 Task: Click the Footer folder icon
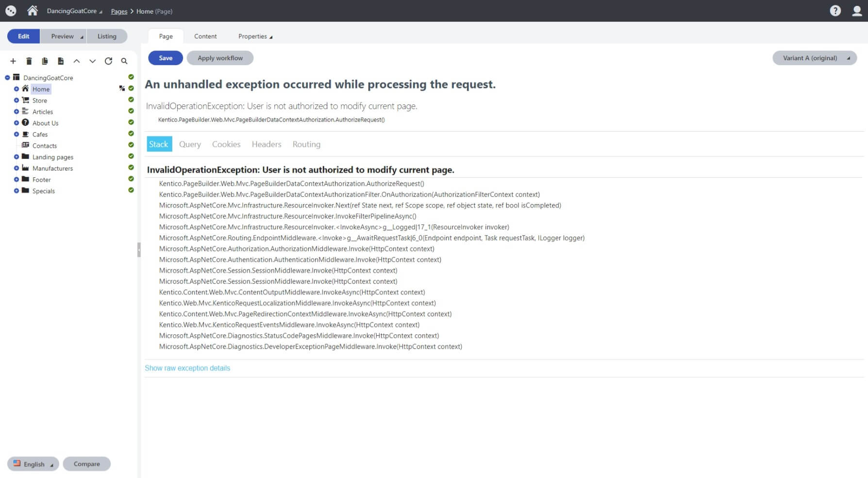tap(25, 179)
